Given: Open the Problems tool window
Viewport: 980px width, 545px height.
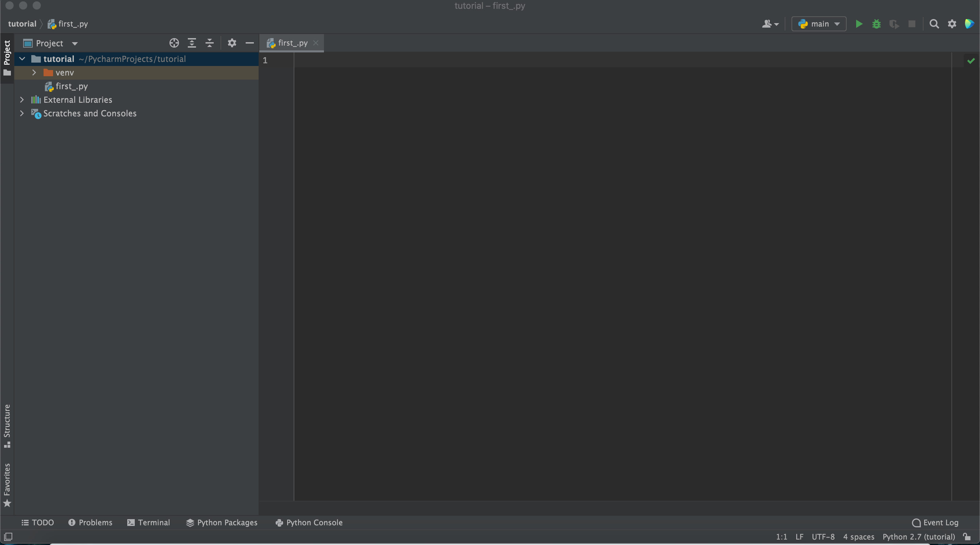Looking at the screenshot, I should tap(90, 523).
